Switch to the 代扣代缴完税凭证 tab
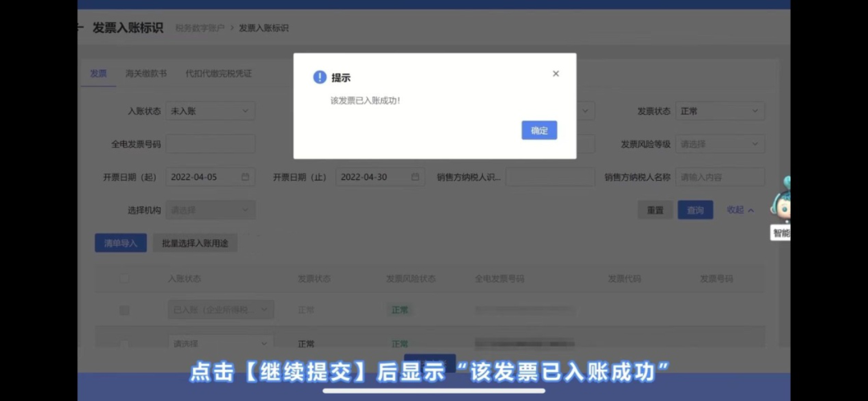 click(x=218, y=73)
